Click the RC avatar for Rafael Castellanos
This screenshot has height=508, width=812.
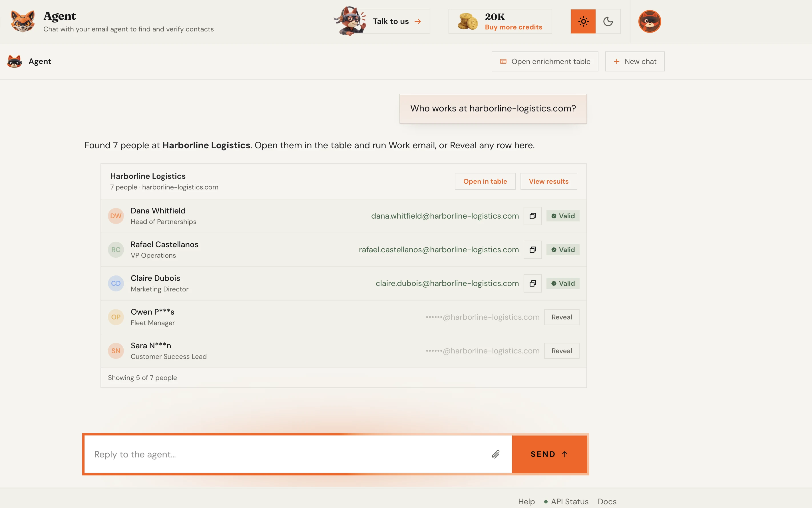coord(116,250)
